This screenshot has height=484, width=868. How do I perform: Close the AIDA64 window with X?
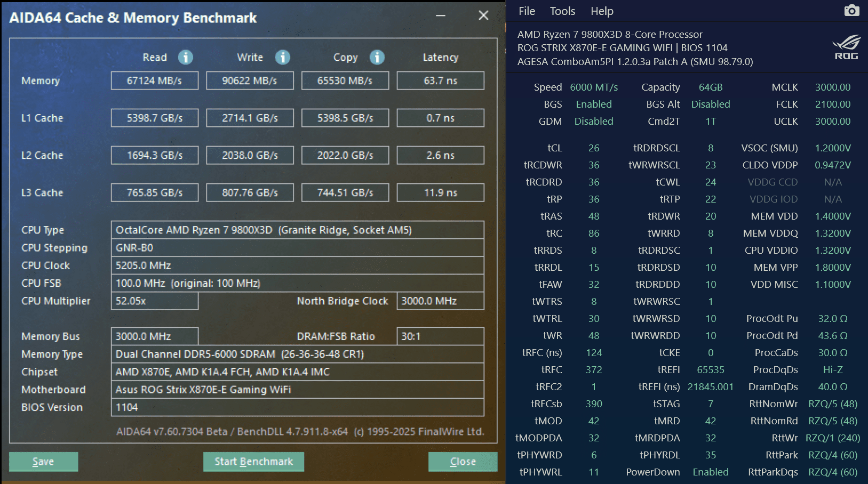pos(483,15)
